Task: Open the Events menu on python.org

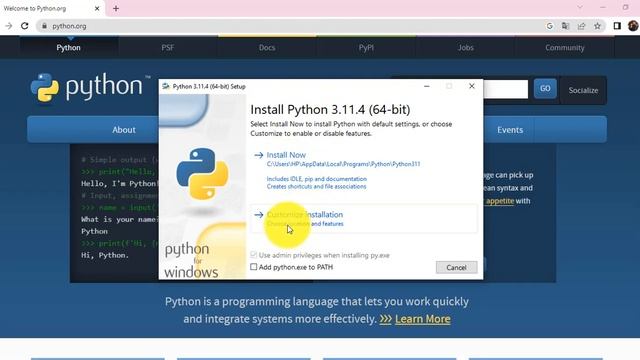Action: (510, 130)
